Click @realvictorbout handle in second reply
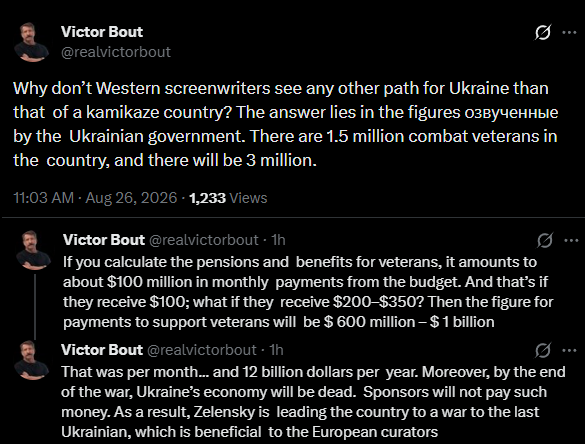 click(201, 350)
